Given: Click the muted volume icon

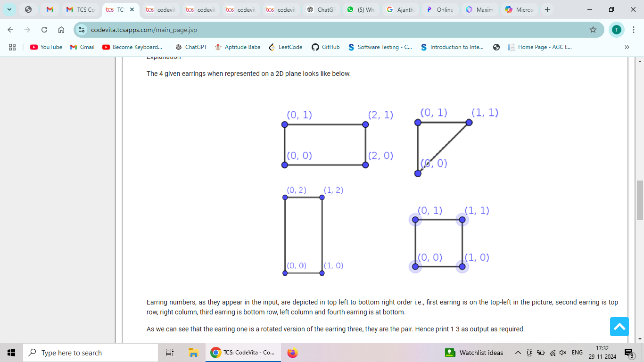Looking at the screenshot, I should point(563,353).
